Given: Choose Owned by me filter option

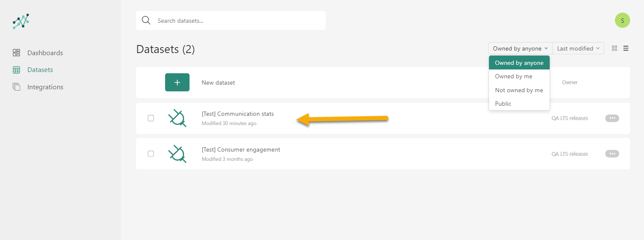Looking at the screenshot, I should pyautogui.click(x=513, y=76).
